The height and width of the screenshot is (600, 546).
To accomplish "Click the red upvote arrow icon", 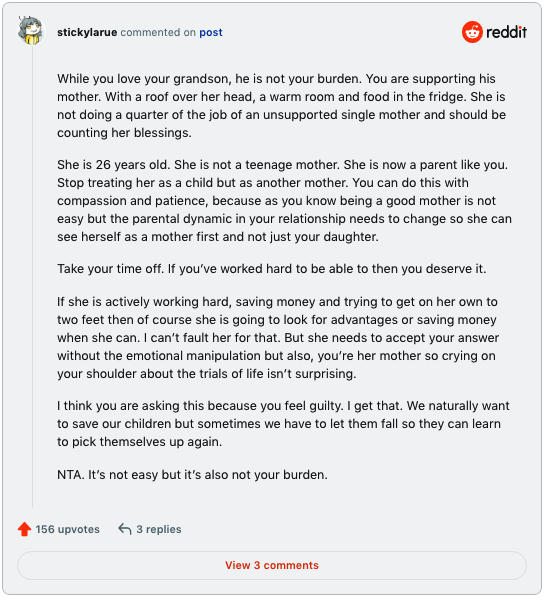I will coord(24,531).
